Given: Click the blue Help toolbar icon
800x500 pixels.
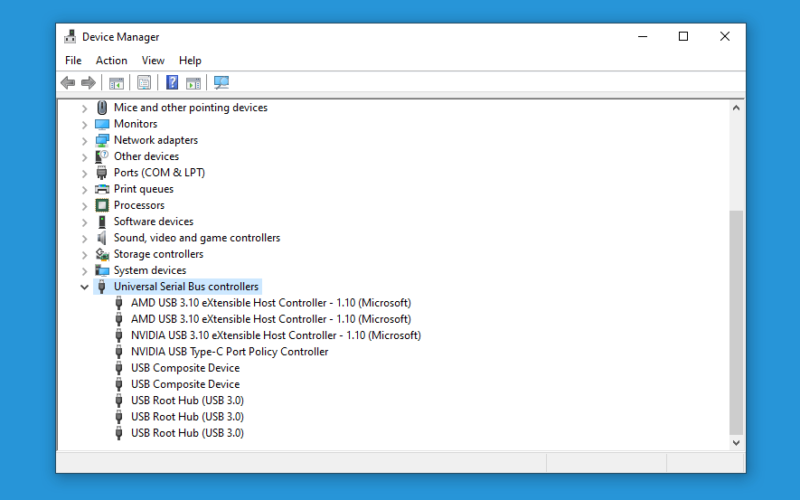Looking at the screenshot, I should (x=172, y=82).
